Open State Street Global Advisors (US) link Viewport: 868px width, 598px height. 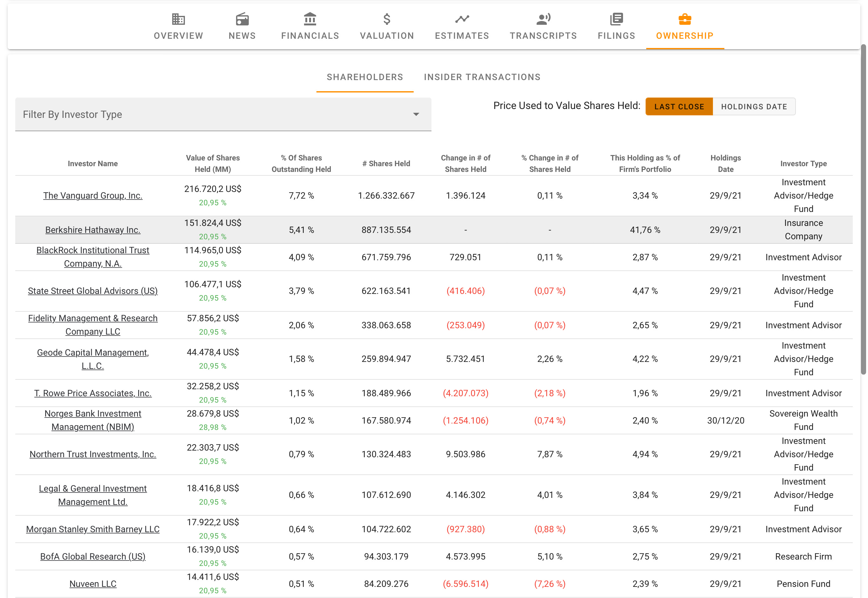point(92,291)
